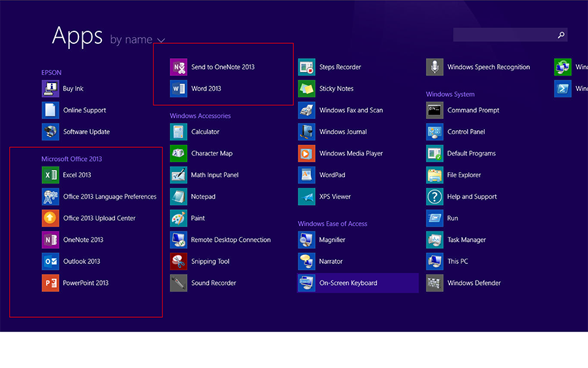Screen dimensions: 588x368
Task: Open the Help and Support question-mark icon
Action: coord(434,197)
